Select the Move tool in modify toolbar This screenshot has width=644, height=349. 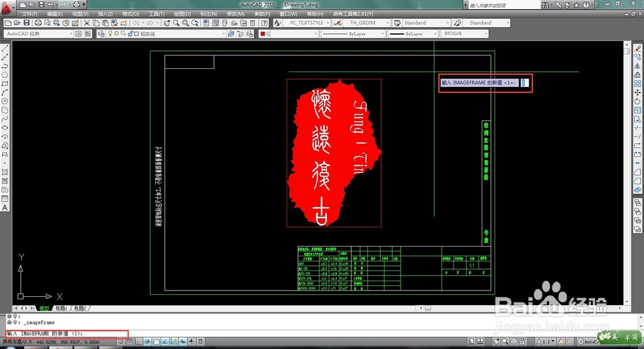pos(638,93)
